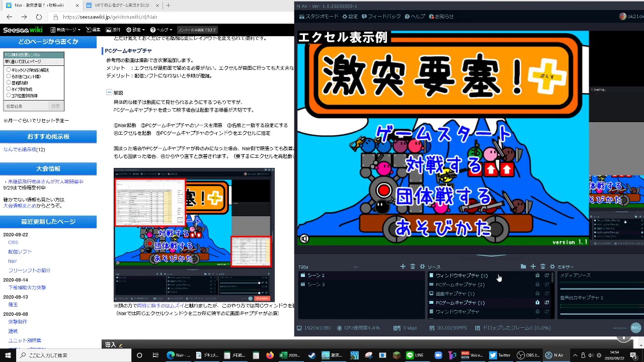The height and width of the screenshot is (362, 644).
Task: Open スタジオモード in N Air
Action: [x=319, y=17]
